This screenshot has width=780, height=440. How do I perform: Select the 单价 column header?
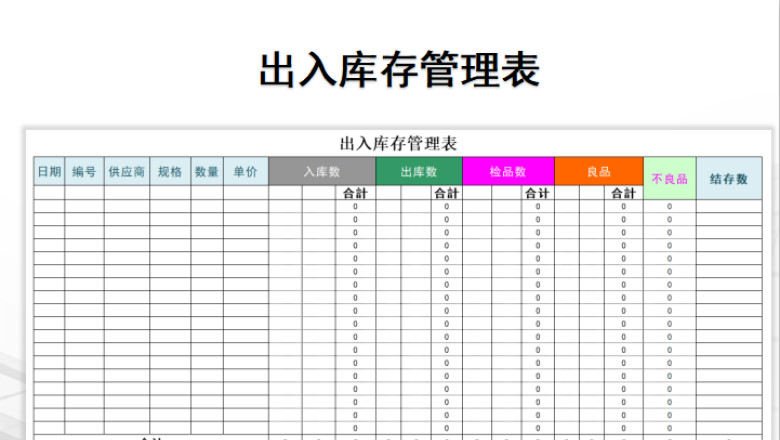[x=246, y=172]
